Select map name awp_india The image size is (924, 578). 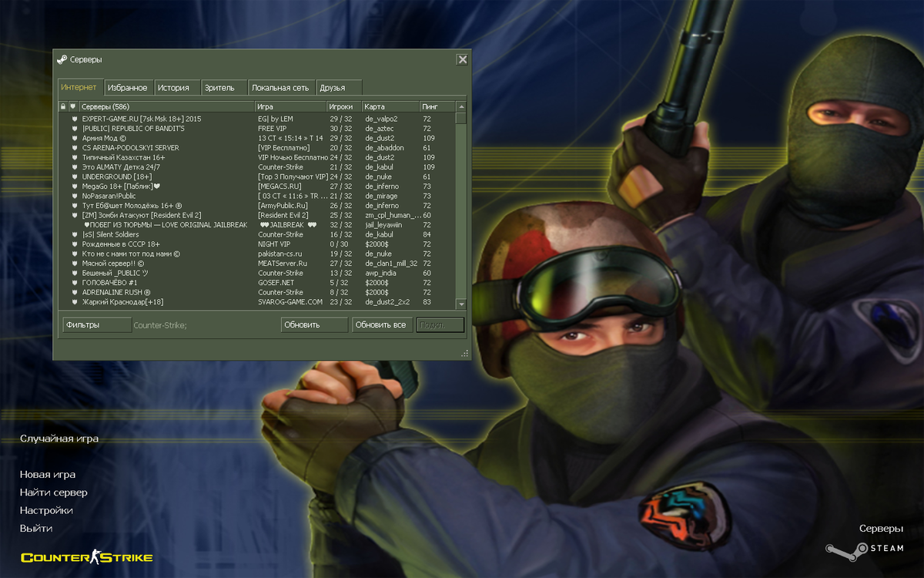(382, 273)
